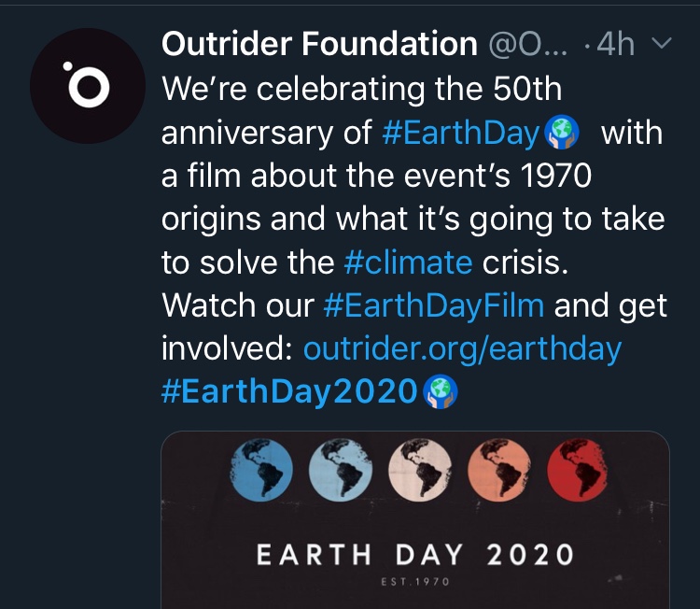The width and height of the screenshot is (700, 609).
Task: Click the EST. 1970 caption in the image
Action: [415, 582]
